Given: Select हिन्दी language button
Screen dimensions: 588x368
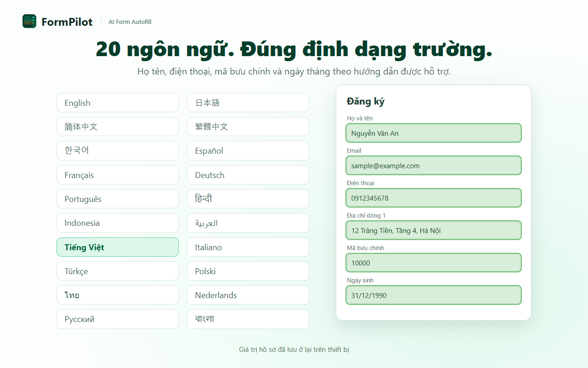Looking at the screenshot, I should click(x=248, y=199).
